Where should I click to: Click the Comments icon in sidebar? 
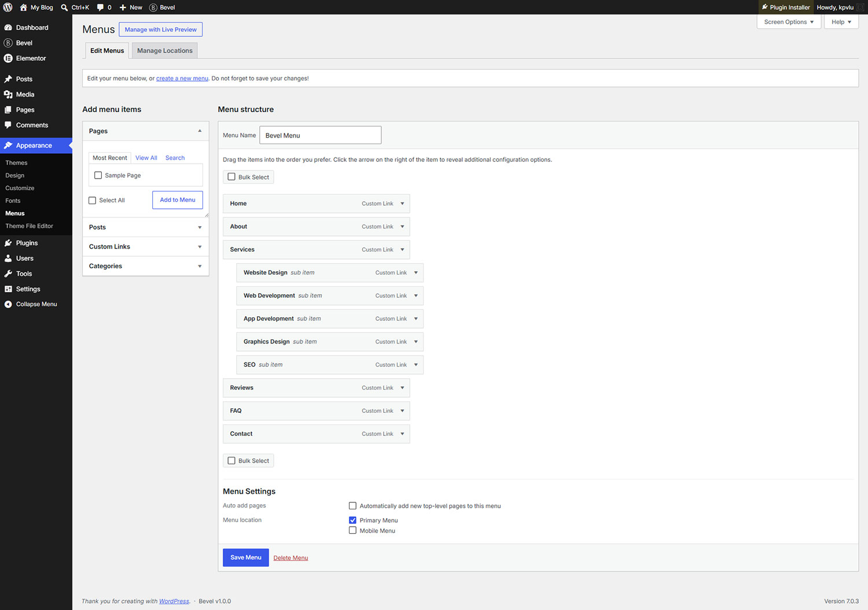8,125
